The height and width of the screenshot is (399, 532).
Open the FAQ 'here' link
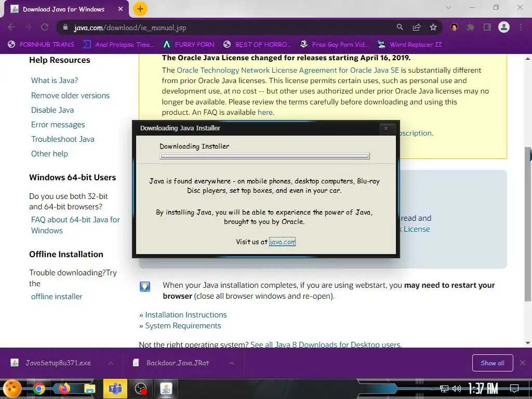point(265,112)
